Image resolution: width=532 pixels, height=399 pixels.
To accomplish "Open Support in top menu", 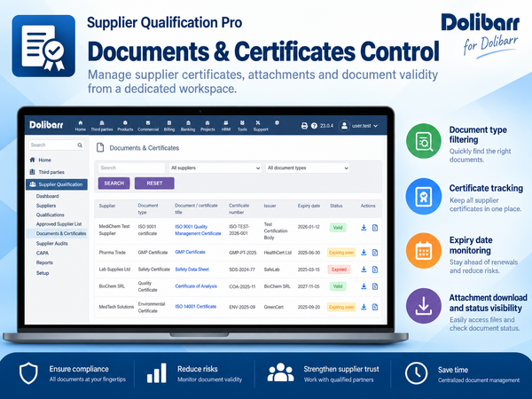I will point(261,126).
